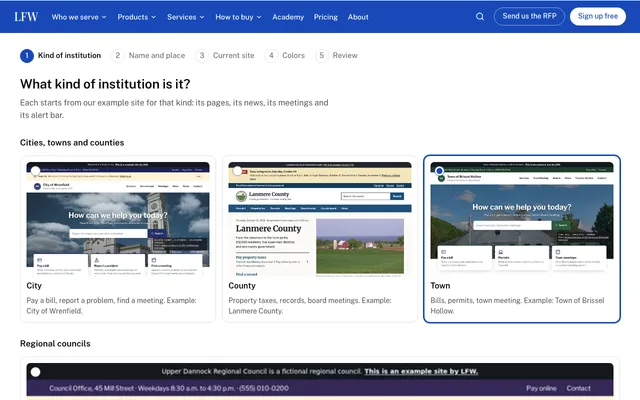Click the LFW logo
The image size is (640, 400).
click(26, 17)
